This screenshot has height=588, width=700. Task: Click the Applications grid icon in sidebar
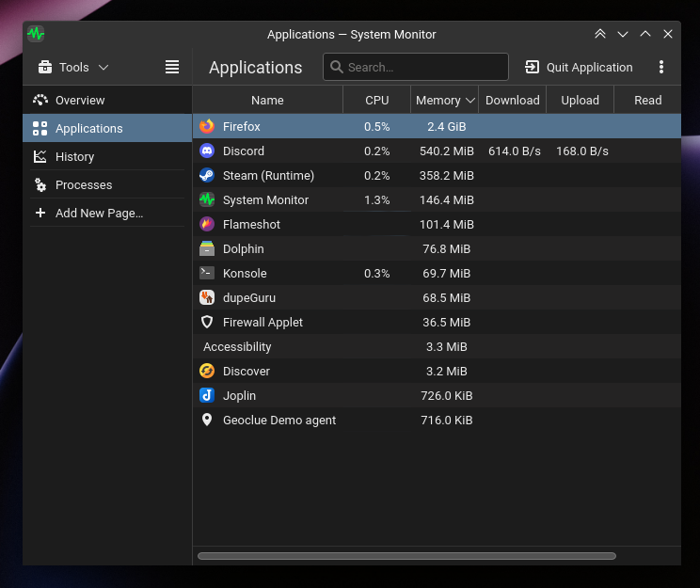40,128
